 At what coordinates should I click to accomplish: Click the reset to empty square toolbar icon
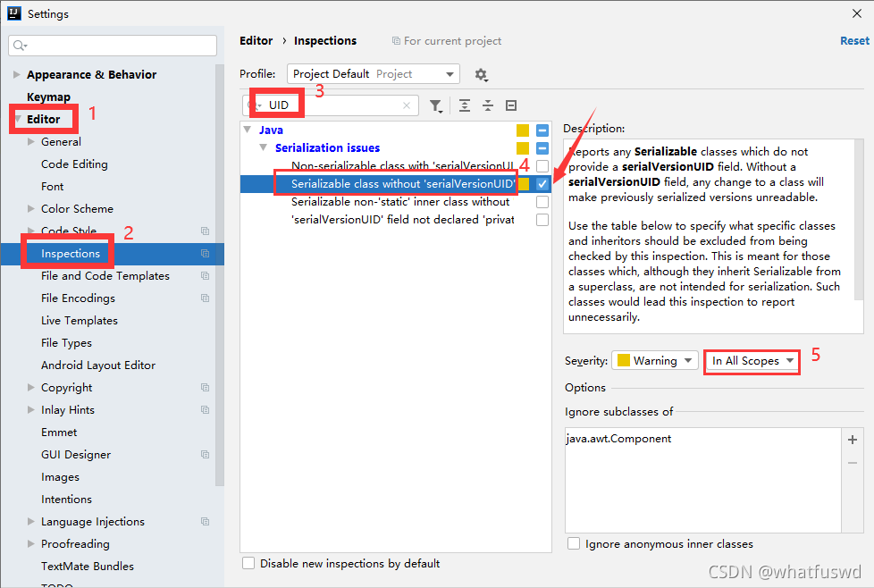[x=511, y=105]
